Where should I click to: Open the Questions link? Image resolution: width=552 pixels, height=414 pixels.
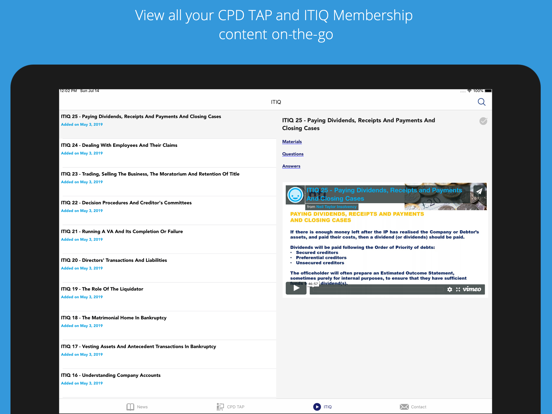(293, 154)
